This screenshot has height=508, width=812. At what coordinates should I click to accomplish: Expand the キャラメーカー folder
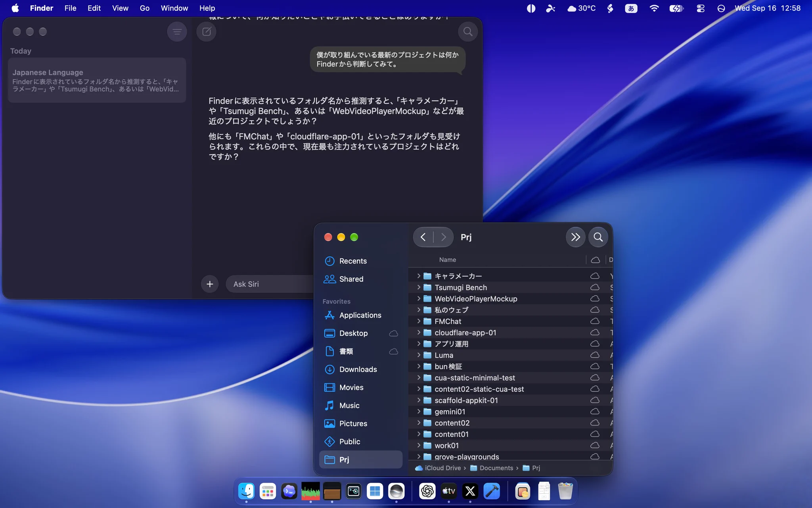(419, 276)
